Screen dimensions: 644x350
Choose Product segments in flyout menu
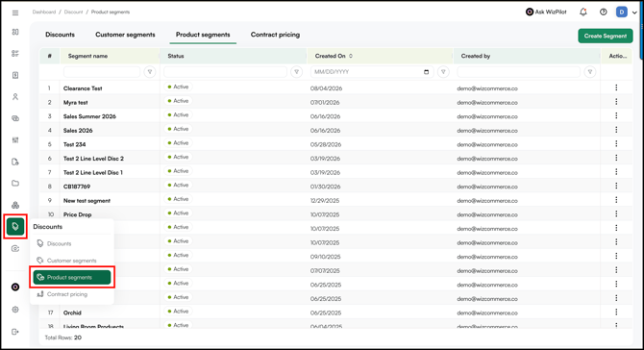[72, 277]
